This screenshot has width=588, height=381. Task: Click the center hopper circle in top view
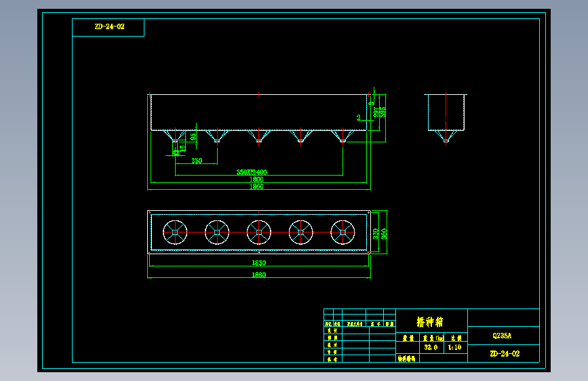259,233
